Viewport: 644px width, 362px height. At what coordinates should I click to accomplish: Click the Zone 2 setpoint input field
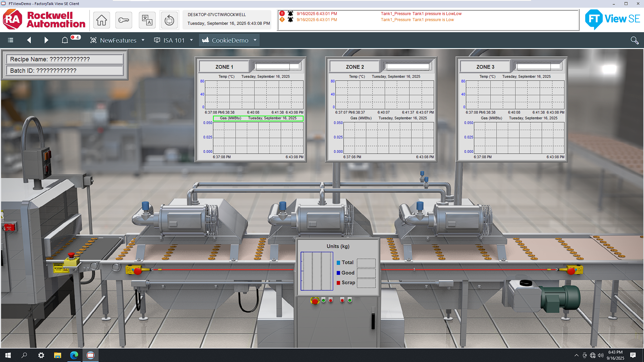(408, 66)
